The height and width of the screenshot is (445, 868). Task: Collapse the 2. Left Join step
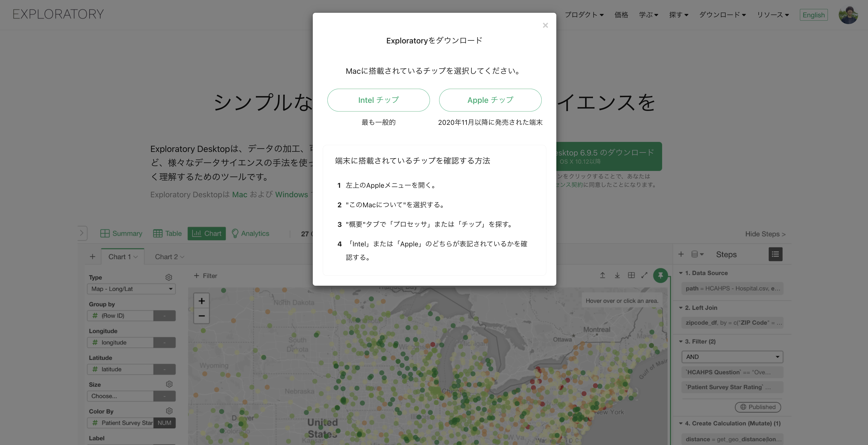681,308
